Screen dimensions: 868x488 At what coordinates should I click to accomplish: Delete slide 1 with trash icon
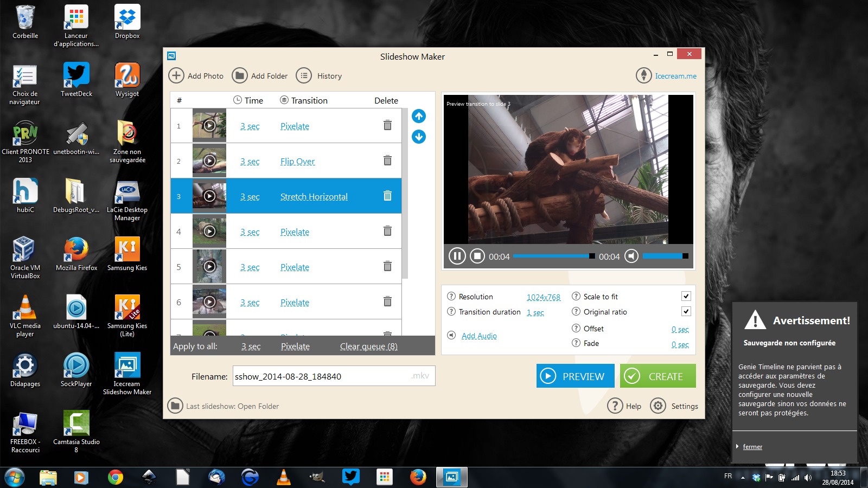[387, 125]
